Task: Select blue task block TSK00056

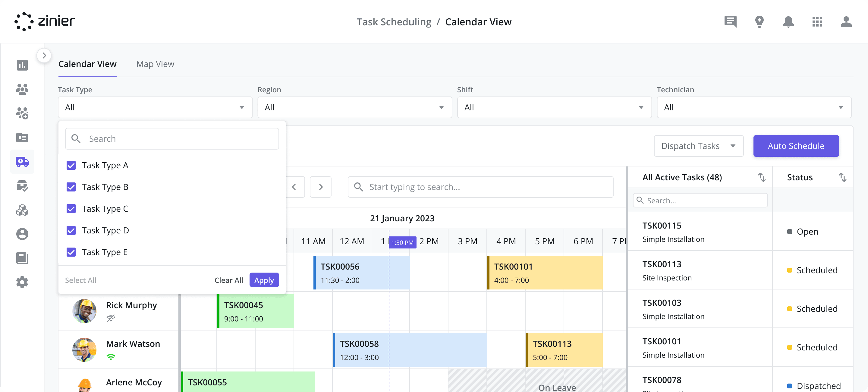Action: (361, 272)
